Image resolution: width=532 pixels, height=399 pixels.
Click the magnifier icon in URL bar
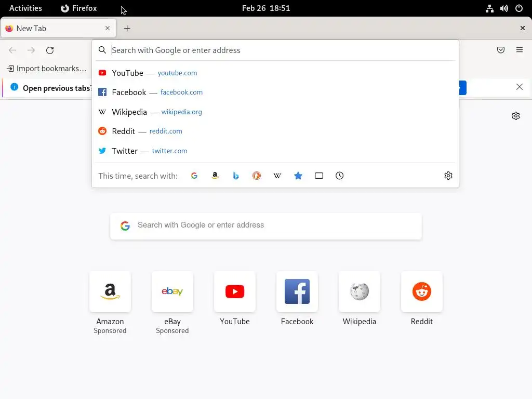(102, 50)
